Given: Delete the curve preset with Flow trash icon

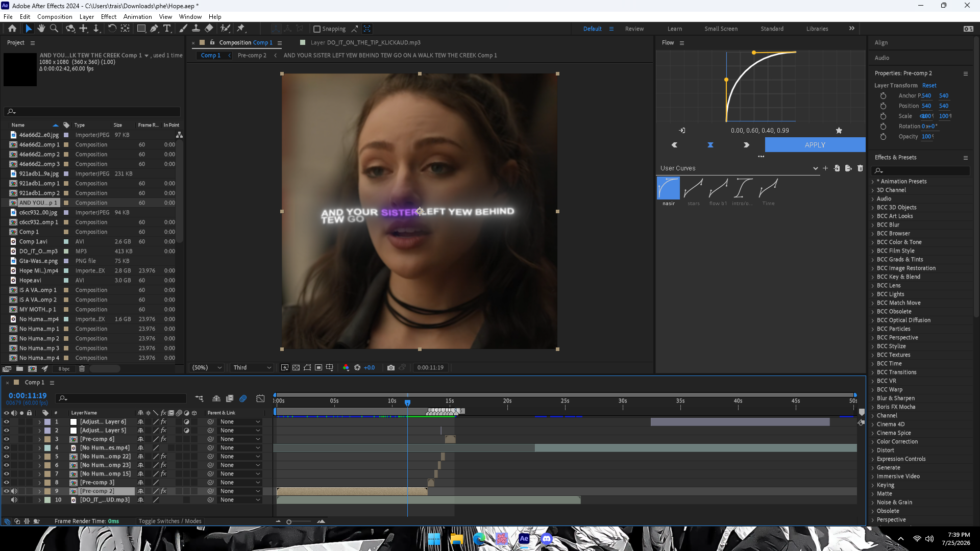Looking at the screenshot, I should 860,168.
